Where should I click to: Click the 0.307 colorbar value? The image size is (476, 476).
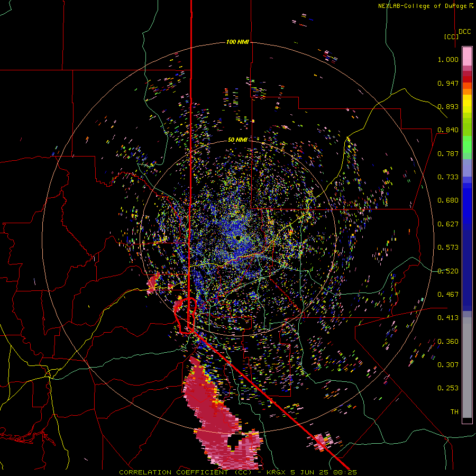(448, 364)
